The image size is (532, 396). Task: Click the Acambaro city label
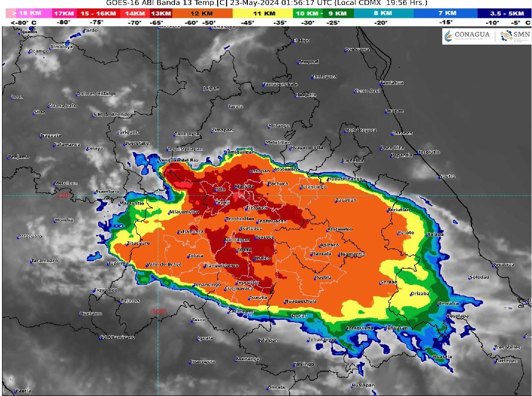coord(107,192)
